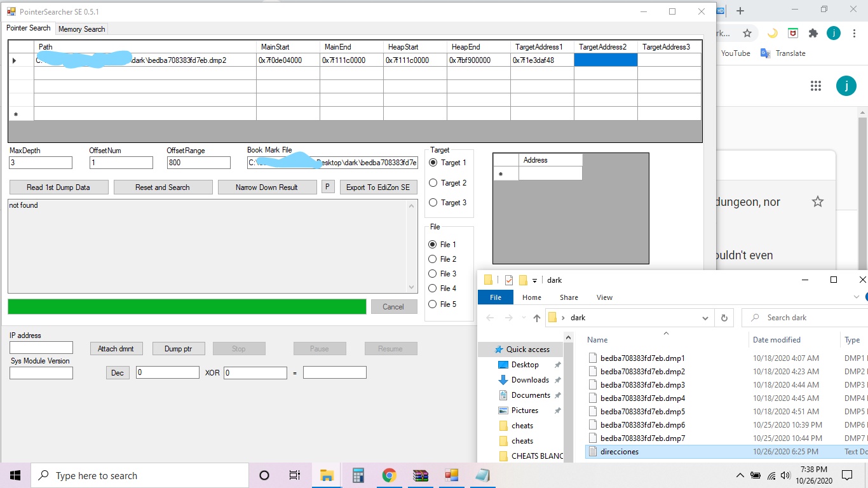The image size is (868, 488).
Task: Click the green search progress bar
Action: pos(187,306)
